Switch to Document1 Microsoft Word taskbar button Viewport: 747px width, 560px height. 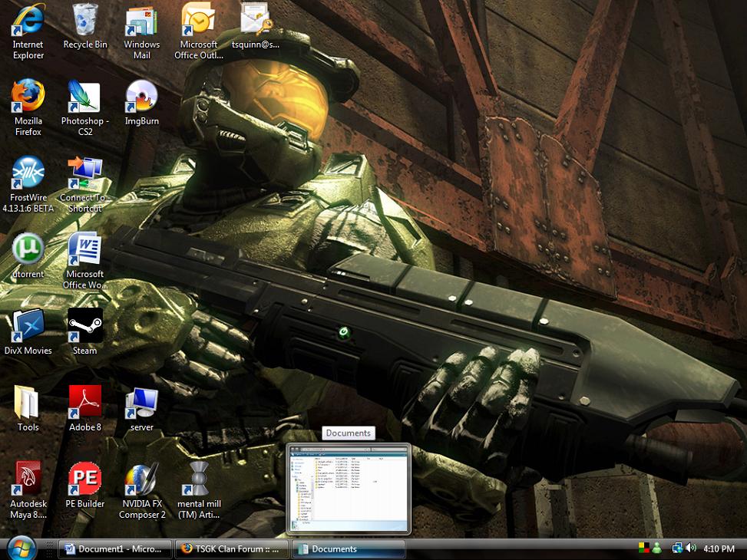[114, 549]
